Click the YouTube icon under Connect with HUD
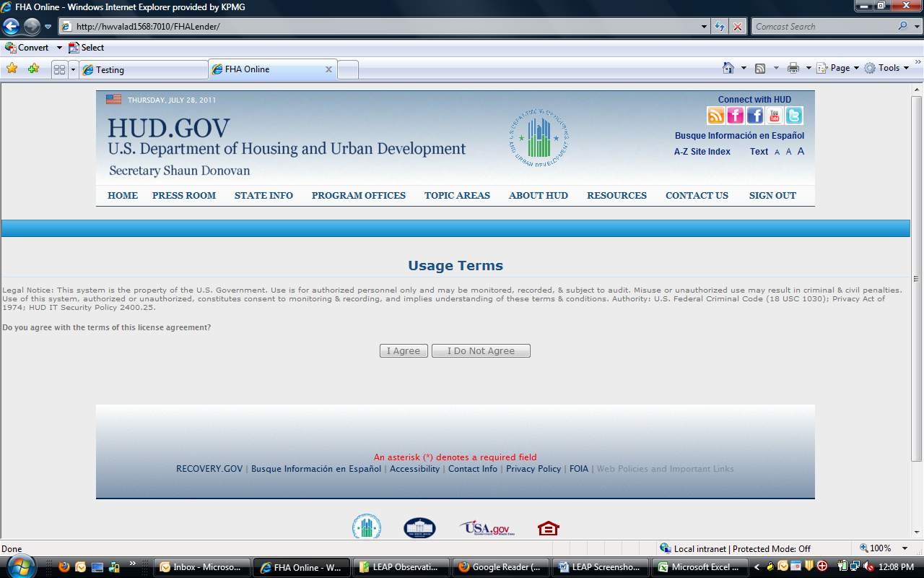924x578 pixels. [x=775, y=116]
